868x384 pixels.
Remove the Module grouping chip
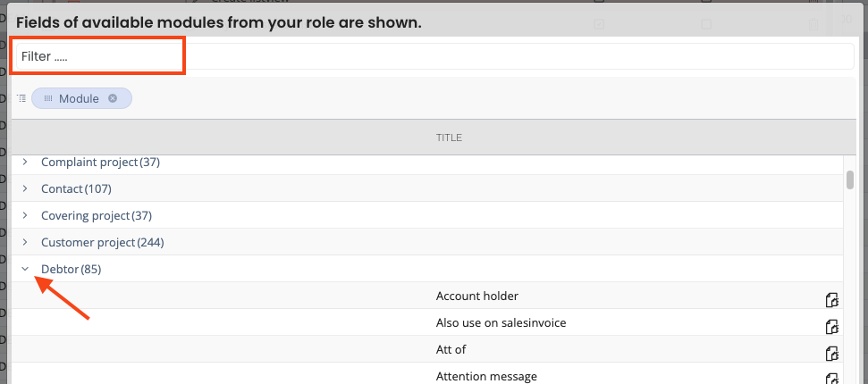pyautogui.click(x=113, y=98)
